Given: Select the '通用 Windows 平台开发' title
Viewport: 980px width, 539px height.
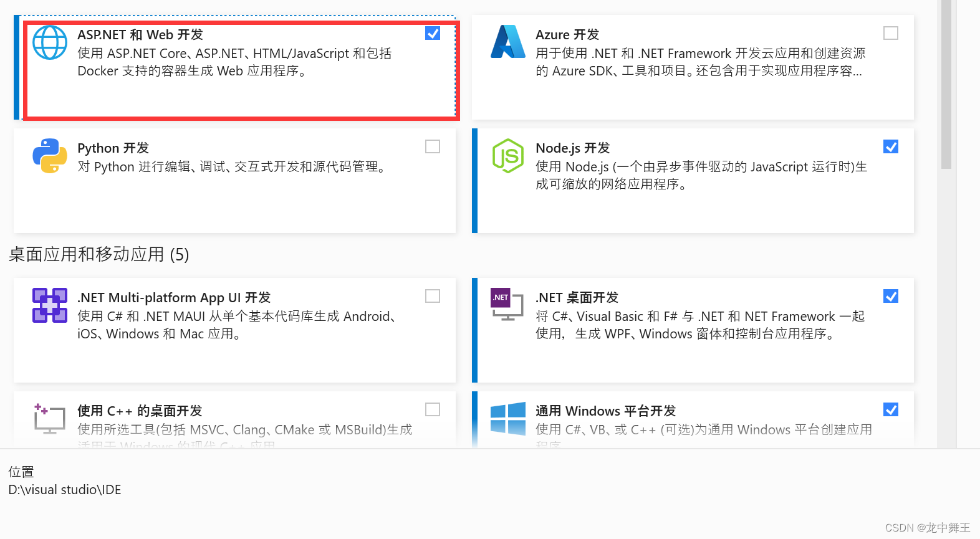Looking at the screenshot, I should pyautogui.click(x=606, y=411).
